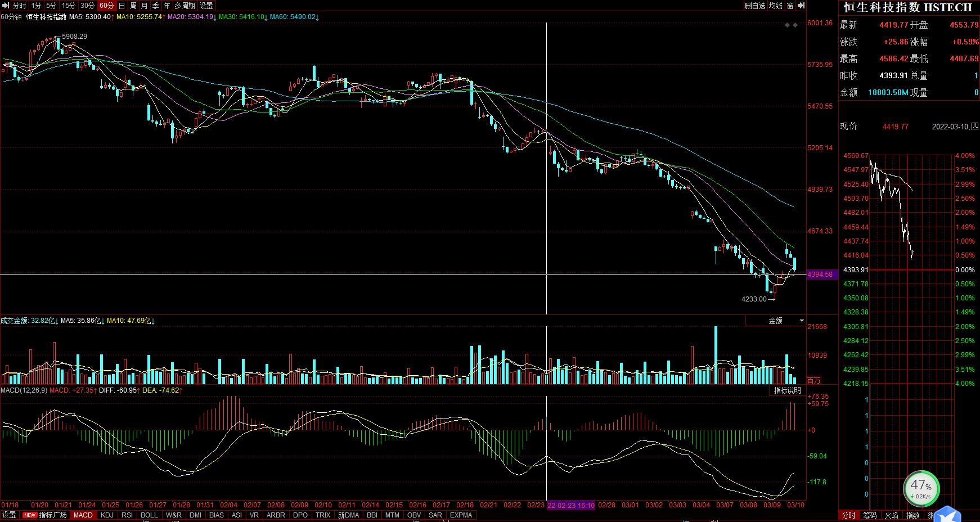Click the left panel collapse arrow icon

[x=5, y=6]
